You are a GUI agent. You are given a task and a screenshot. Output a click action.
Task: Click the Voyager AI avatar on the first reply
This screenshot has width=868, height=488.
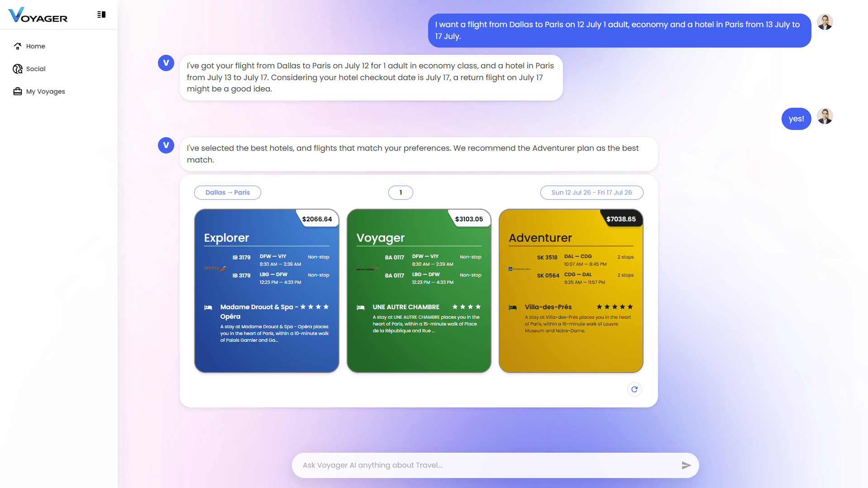pyautogui.click(x=166, y=63)
